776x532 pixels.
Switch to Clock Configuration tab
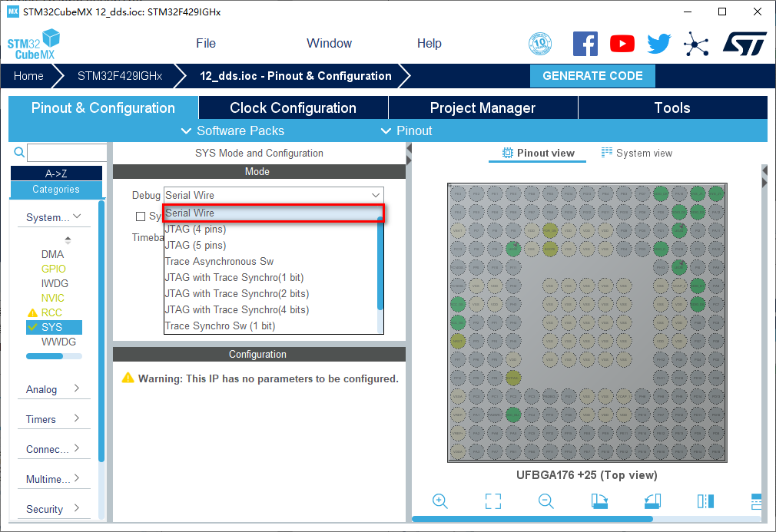coord(293,107)
